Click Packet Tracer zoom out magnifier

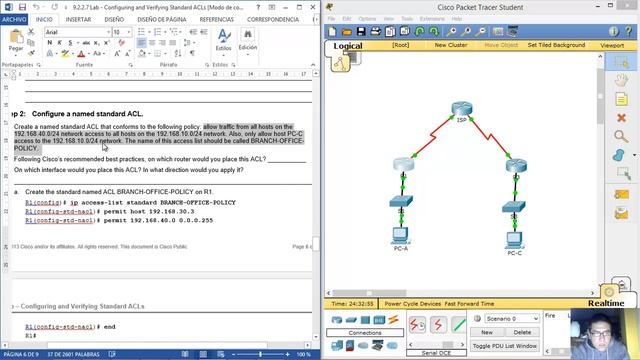pyautogui.click(x=481, y=31)
